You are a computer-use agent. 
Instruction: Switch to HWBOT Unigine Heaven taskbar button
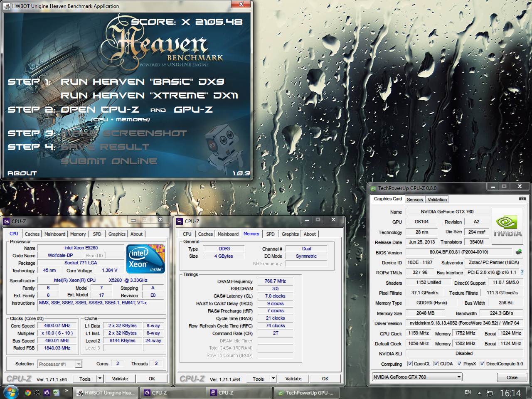[106, 392]
